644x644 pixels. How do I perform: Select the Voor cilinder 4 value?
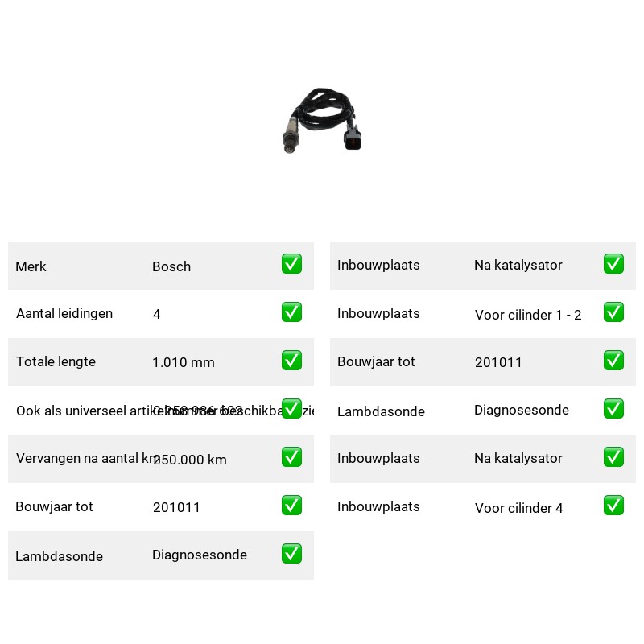point(518,508)
